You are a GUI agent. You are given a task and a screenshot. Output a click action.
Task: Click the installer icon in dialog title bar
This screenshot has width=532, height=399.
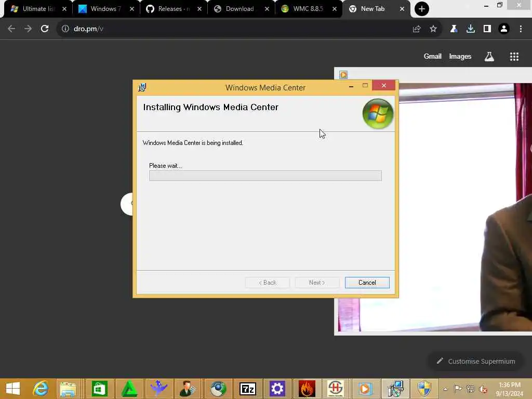click(142, 87)
